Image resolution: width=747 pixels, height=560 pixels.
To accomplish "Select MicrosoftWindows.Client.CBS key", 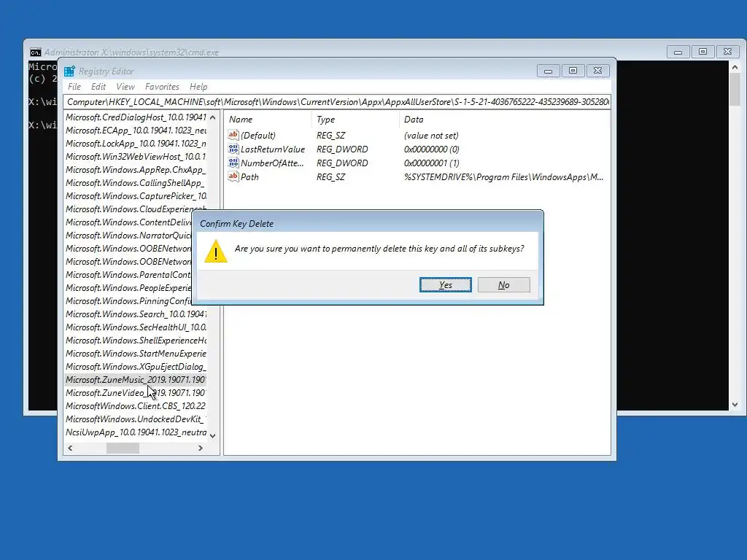I will pyautogui.click(x=136, y=406).
